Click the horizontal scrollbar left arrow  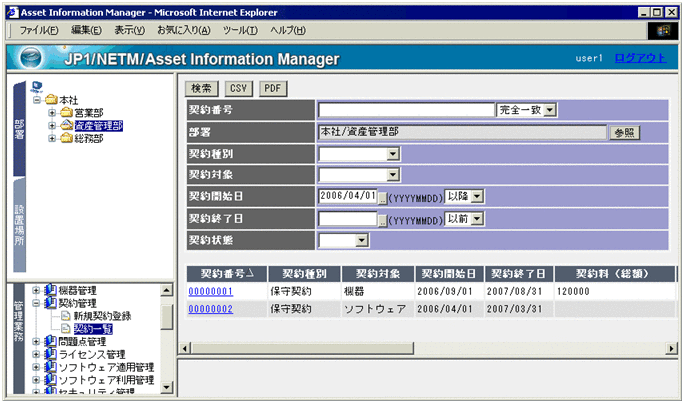[x=184, y=348]
